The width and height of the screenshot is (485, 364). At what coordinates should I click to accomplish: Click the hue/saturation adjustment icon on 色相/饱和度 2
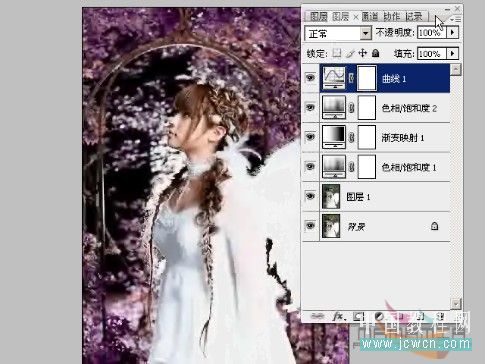click(334, 108)
